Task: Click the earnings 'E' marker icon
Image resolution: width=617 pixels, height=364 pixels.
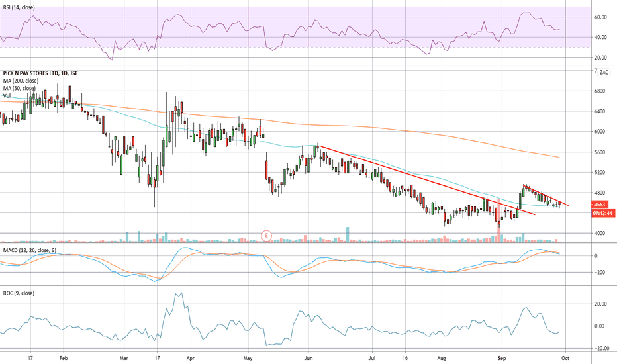Action: tap(266, 236)
